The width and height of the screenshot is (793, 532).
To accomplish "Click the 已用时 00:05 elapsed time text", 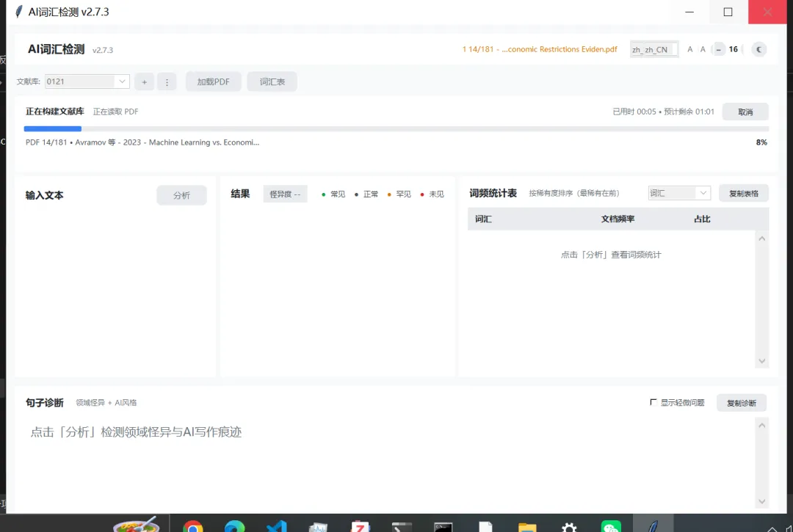I will pos(634,112).
